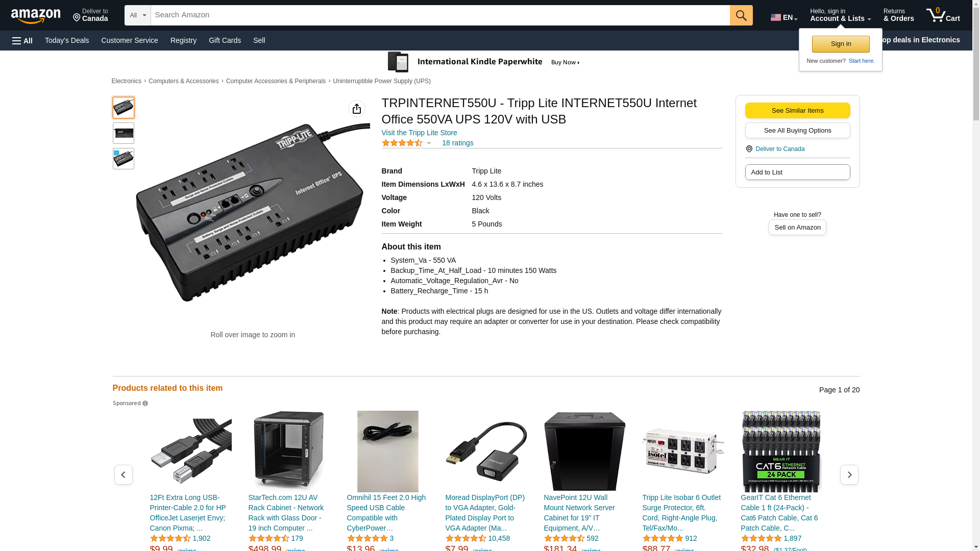980x551 pixels.
Task: Click the share icon on product image
Action: tap(357, 109)
